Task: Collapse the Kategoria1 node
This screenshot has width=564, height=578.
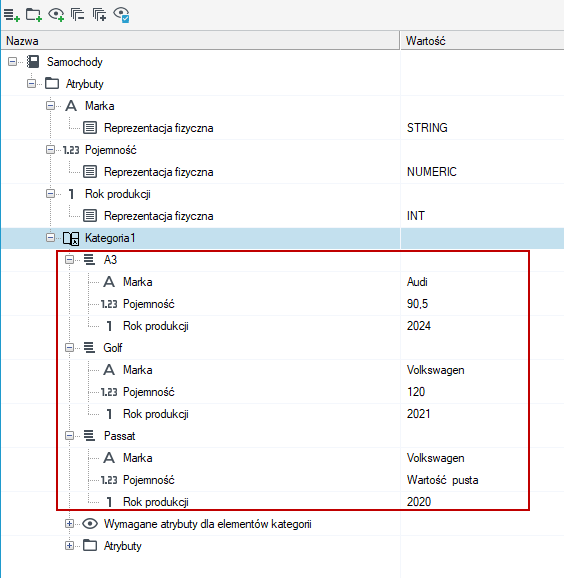Action: [x=50, y=238]
